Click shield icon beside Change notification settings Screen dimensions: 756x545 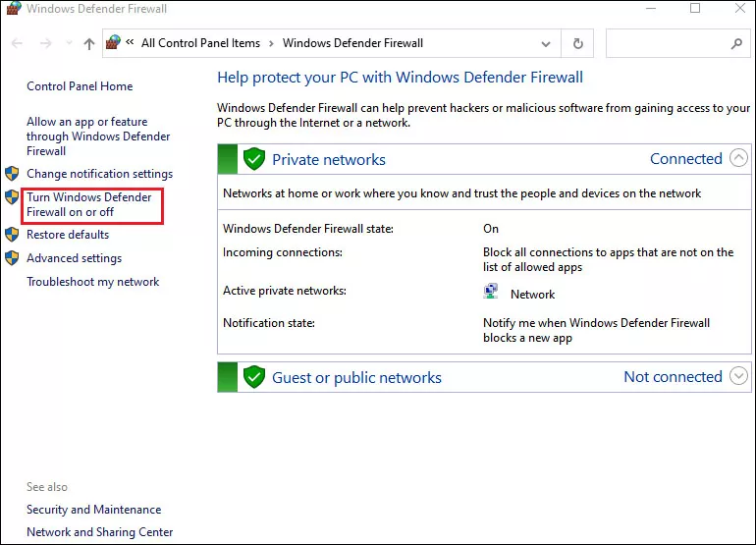pos(12,173)
